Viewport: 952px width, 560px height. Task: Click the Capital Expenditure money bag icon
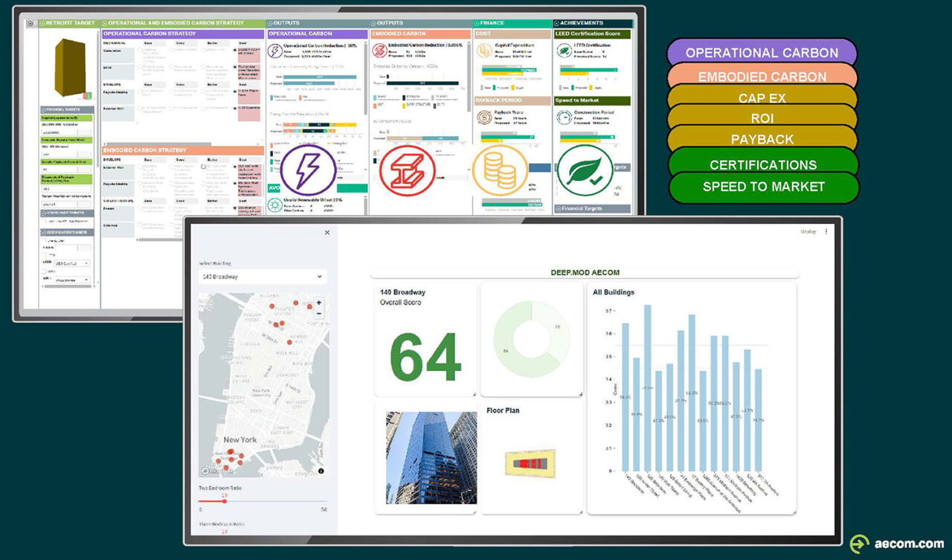coord(483,51)
